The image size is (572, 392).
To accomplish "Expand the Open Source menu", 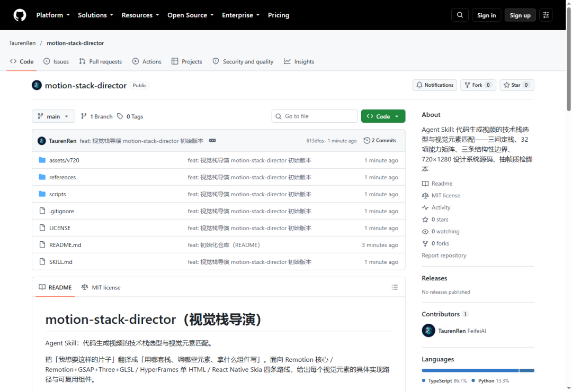I will pos(191,15).
